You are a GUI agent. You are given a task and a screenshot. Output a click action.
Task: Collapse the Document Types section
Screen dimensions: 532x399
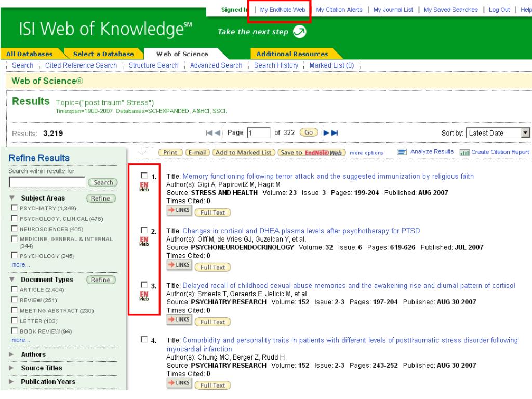[12, 279]
